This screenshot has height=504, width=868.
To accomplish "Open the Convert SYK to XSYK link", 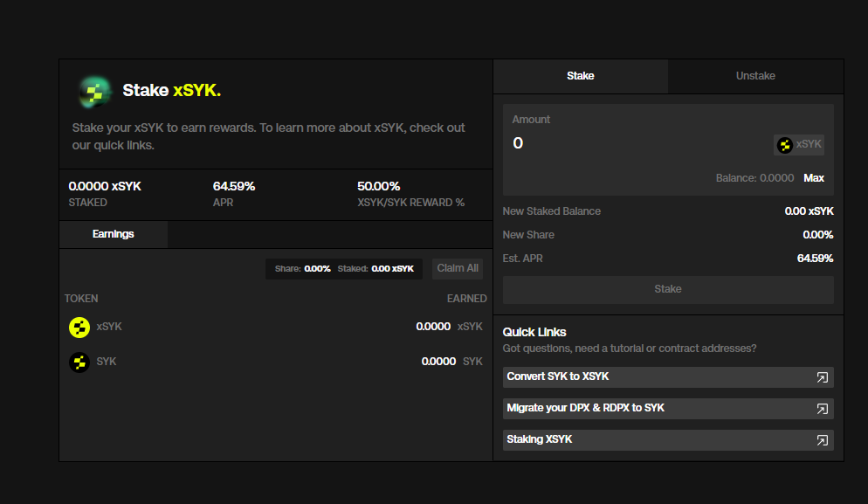I will pos(558,376).
